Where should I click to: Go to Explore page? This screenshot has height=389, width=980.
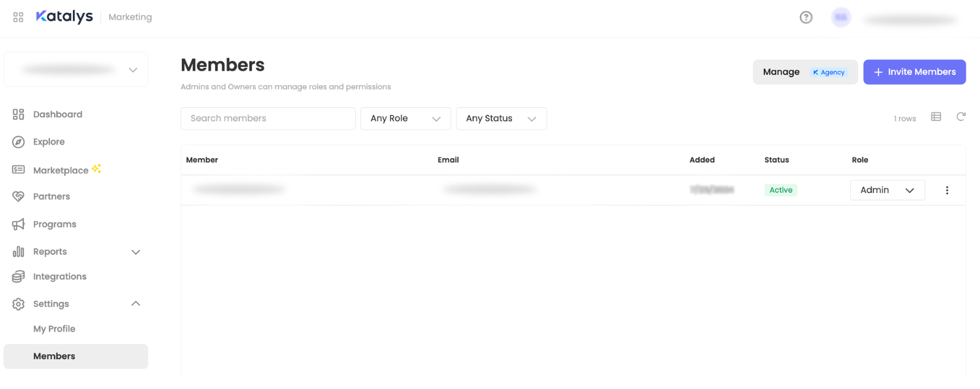click(x=49, y=142)
